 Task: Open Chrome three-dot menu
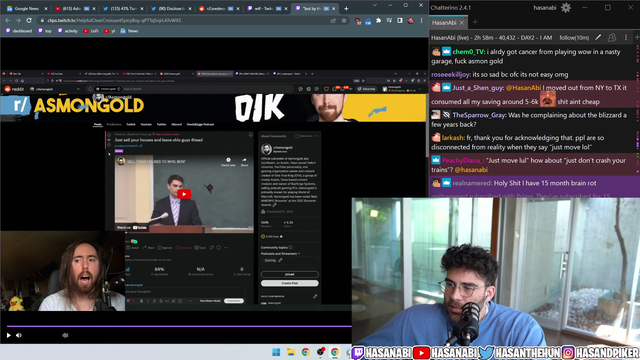[x=422, y=20]
